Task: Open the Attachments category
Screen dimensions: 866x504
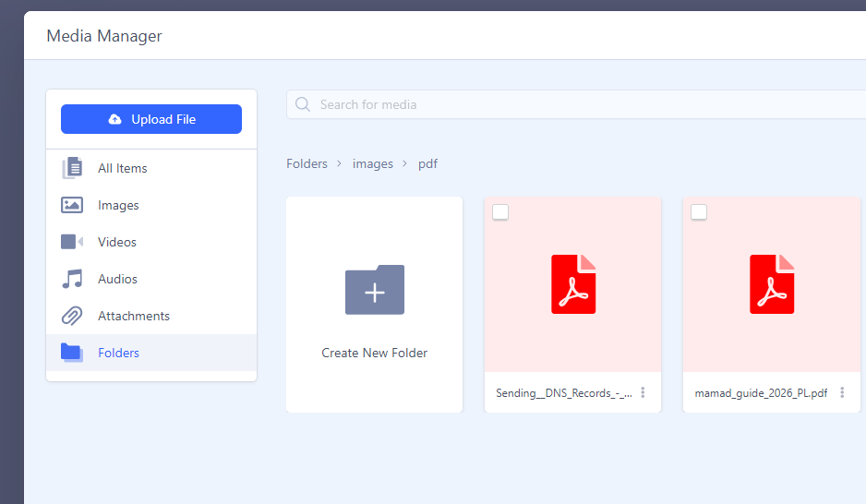Action: [x=134, y=316]
